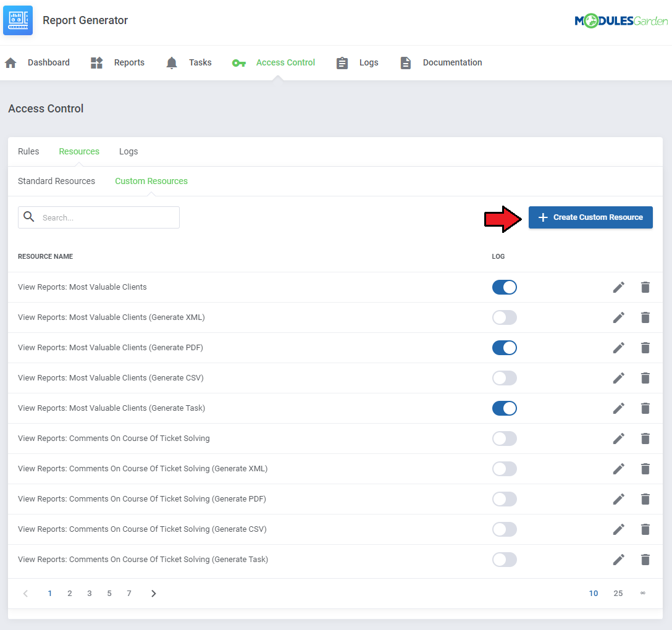Delete Most Valuable Clients (Generate XML) resource
The height and width of the screenshot is (630, 672).
(x=645, y=317)
